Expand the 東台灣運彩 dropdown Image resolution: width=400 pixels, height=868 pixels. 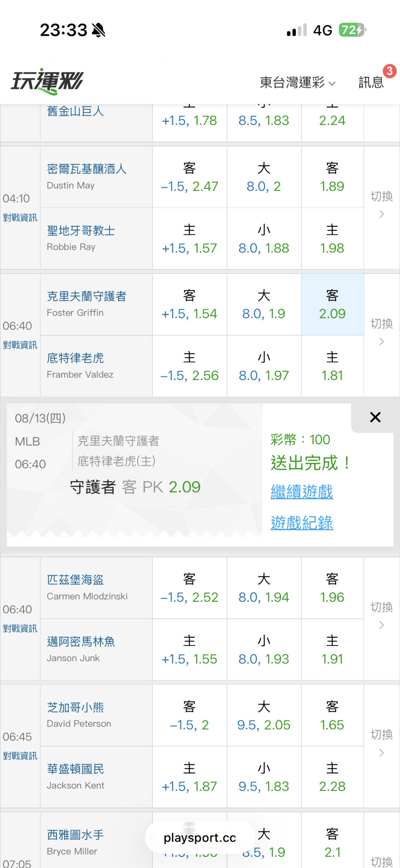298,82
